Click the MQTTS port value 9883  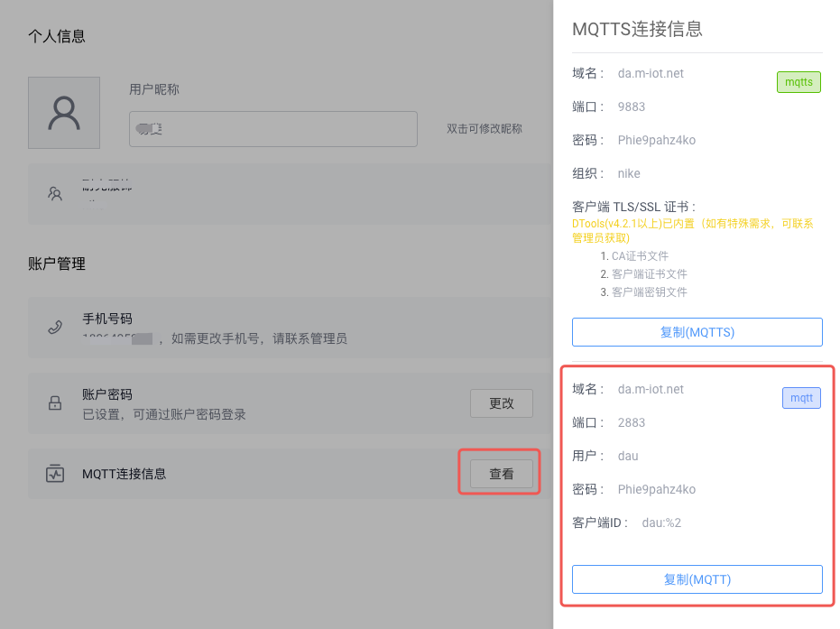pyautogui.click(x=631, y=106)
